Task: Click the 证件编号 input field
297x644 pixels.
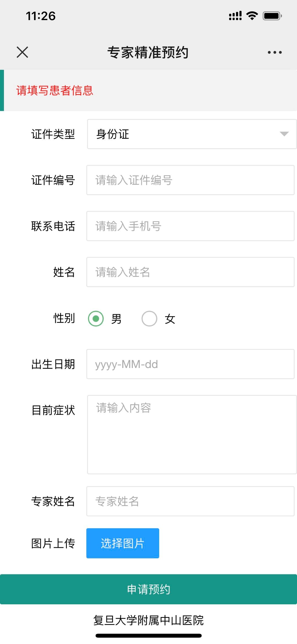Action: pos(192,180)
